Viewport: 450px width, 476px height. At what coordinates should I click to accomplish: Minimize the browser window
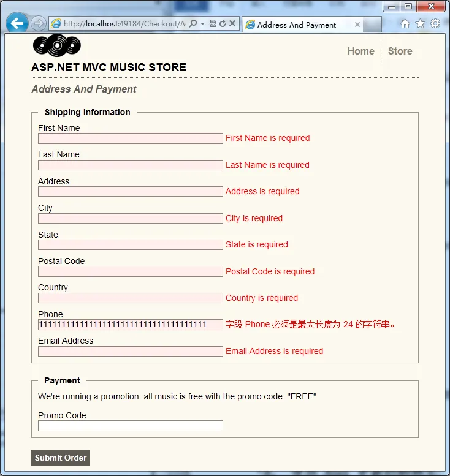[392, 6]
